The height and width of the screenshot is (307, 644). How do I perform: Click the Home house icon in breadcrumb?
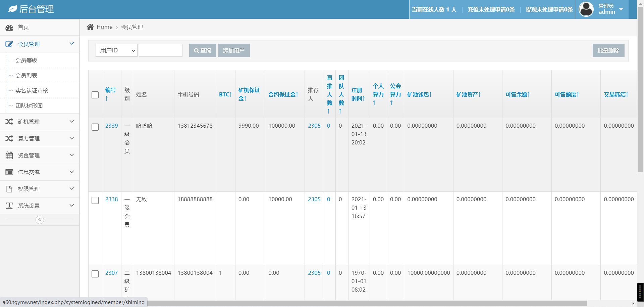(90, 27)
